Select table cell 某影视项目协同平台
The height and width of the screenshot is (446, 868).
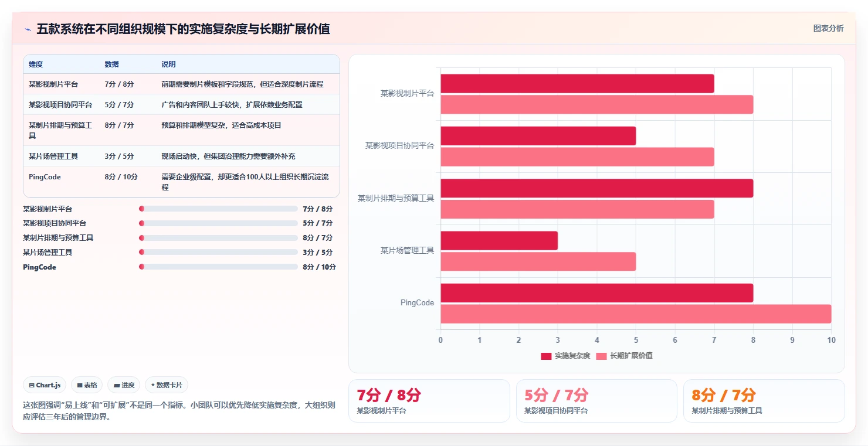(x=60, y=105)
